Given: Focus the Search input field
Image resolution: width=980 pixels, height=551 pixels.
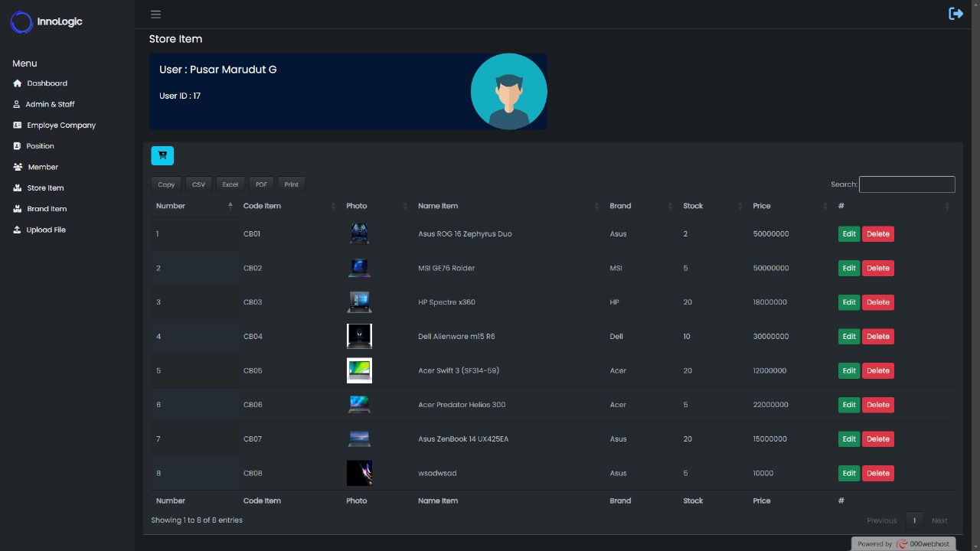Looking at the screenshot, I should [x=907, y=184].
